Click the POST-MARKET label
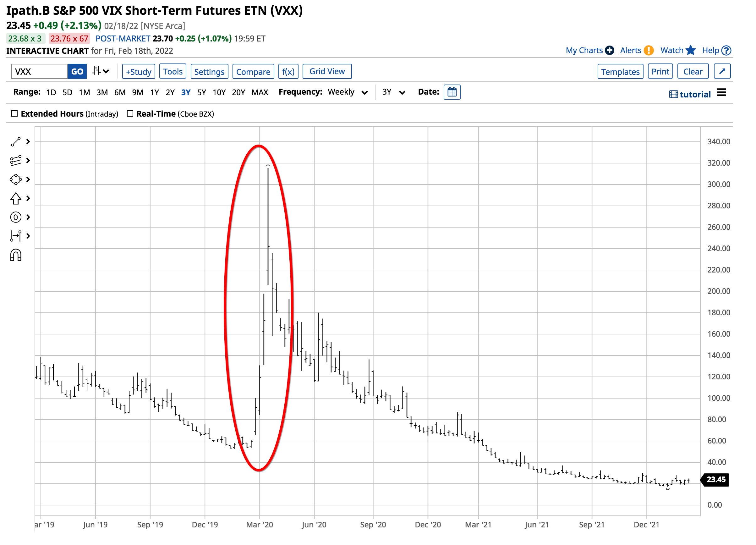Screen dimensions: 756x545 [x=123, y=38]
